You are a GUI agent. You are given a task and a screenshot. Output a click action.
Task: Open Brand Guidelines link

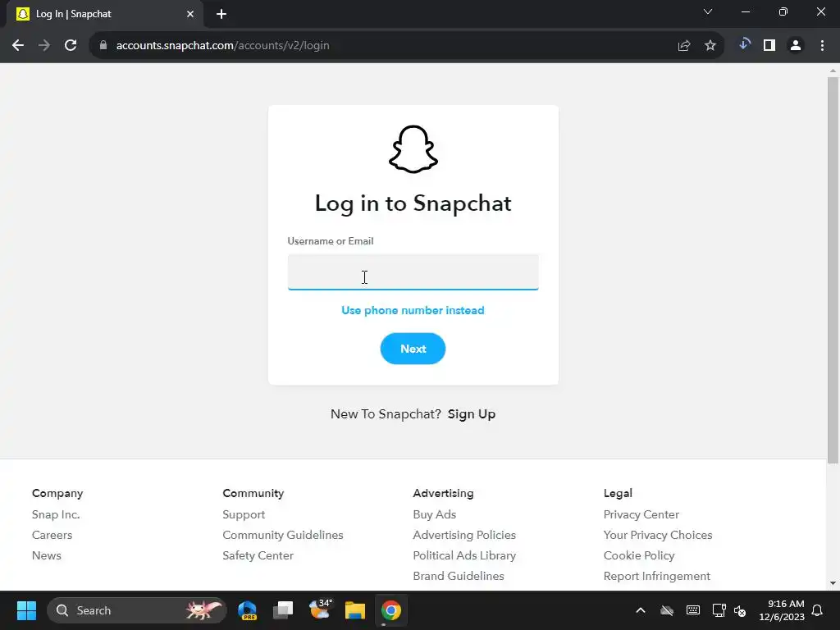point(459,576)
